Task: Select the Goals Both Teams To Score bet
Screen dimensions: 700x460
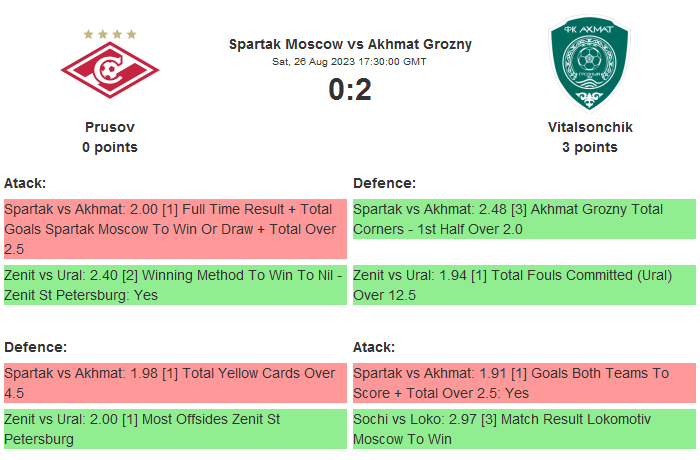Action: [524, 383]
